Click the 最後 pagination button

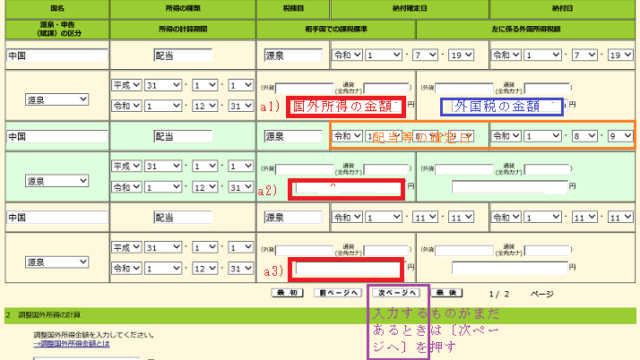[447, 293]
